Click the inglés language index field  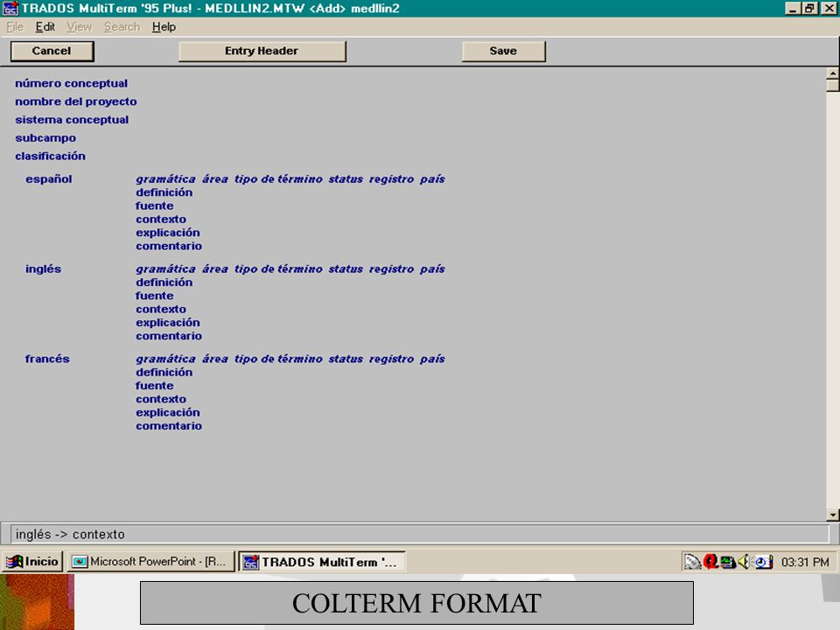click(x=44, y=269)
